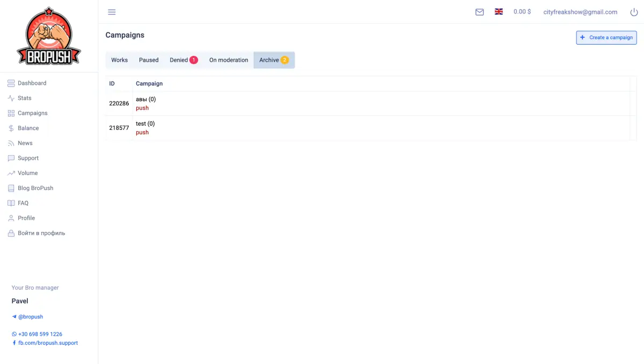The image size is (644, 364).
Task: Click the BroPush logo
Action: tap(48, 35)
